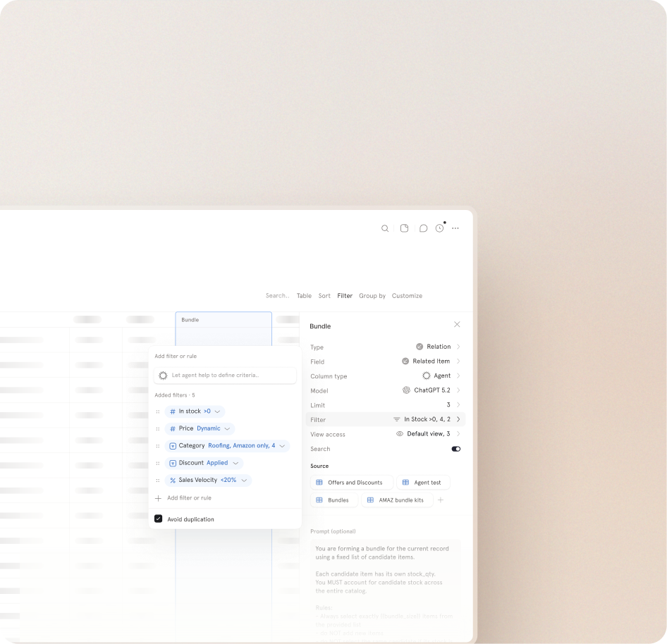Expand the Sales Velocity filter dropdown

point(244,481)
